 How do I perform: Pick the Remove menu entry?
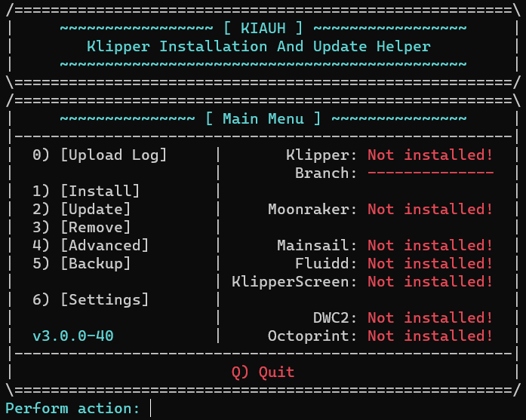tap(82, 228)
